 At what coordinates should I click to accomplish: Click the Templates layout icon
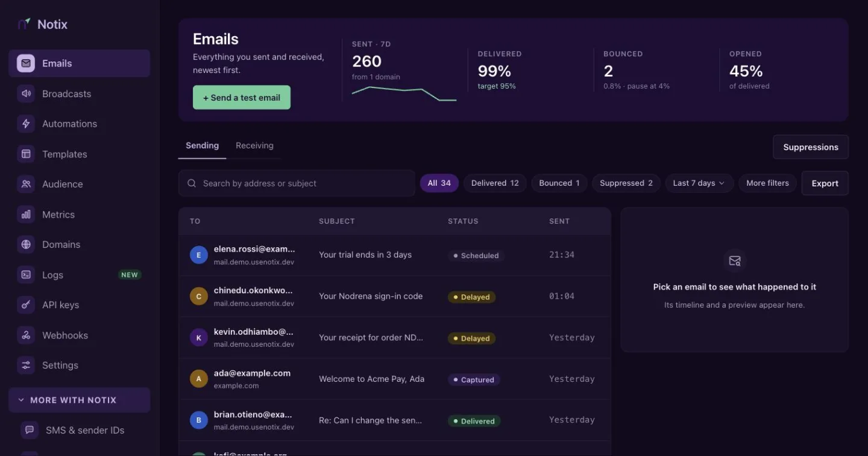click(26, 154)
